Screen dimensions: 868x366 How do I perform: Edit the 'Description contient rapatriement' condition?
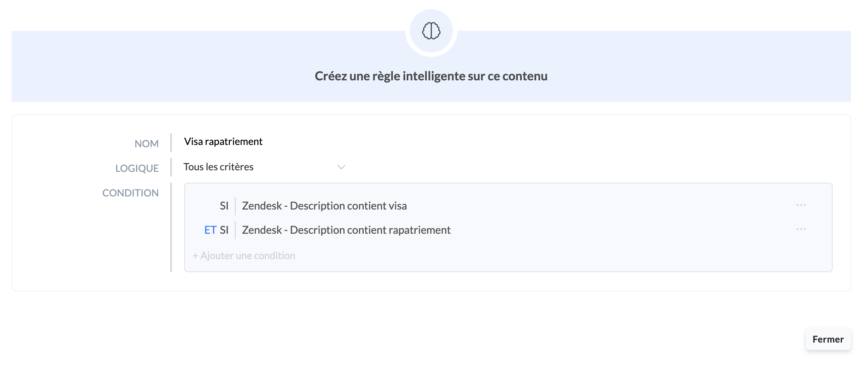pyautogui.click(x=346, y=230)
